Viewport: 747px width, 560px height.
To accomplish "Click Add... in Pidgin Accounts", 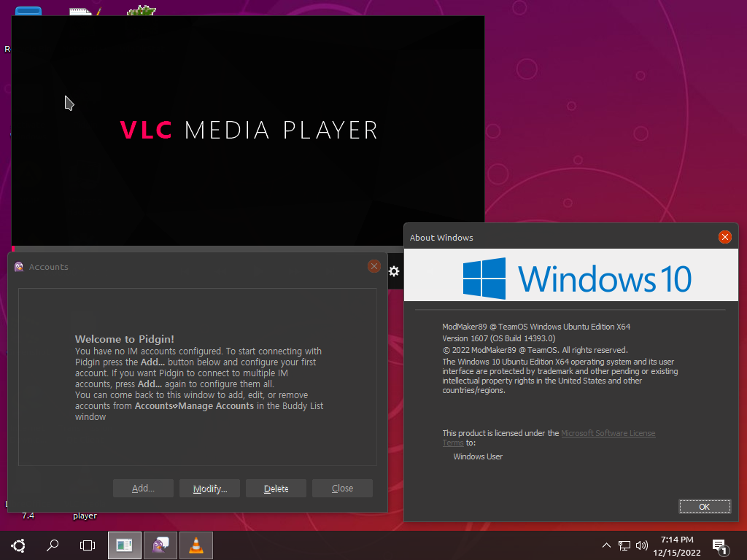I will (x=143, y=488).
